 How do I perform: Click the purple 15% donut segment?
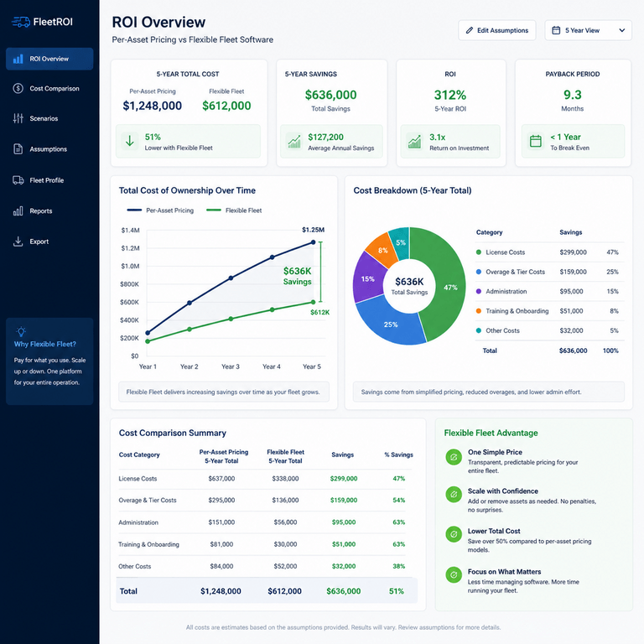[367, 278]
